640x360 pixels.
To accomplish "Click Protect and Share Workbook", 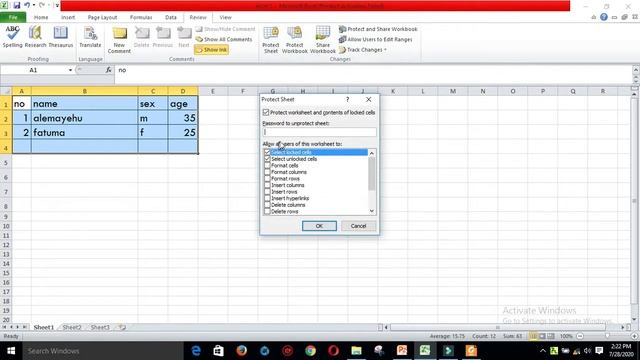I will pos(378,29).
